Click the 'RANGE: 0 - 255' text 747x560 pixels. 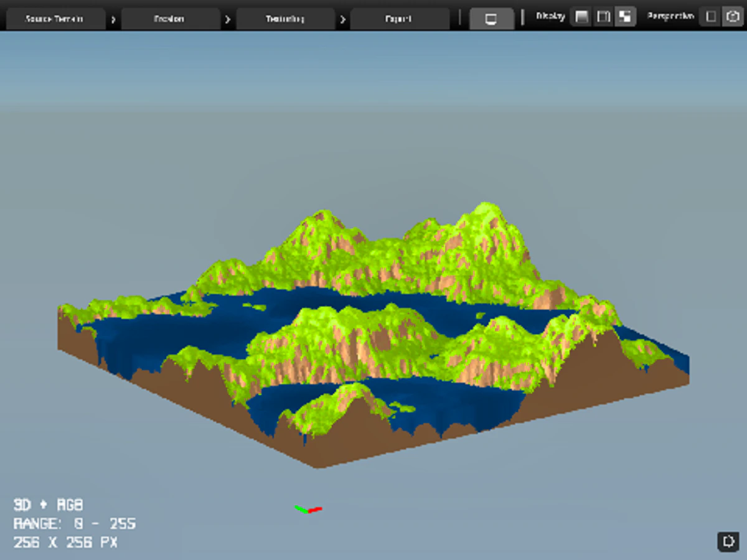(x=75, y=524)
